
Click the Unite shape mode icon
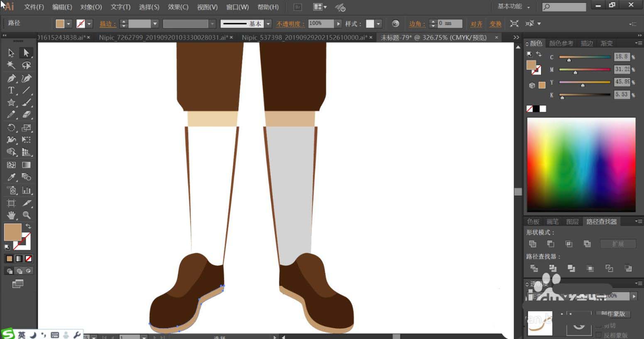[533, 244]
